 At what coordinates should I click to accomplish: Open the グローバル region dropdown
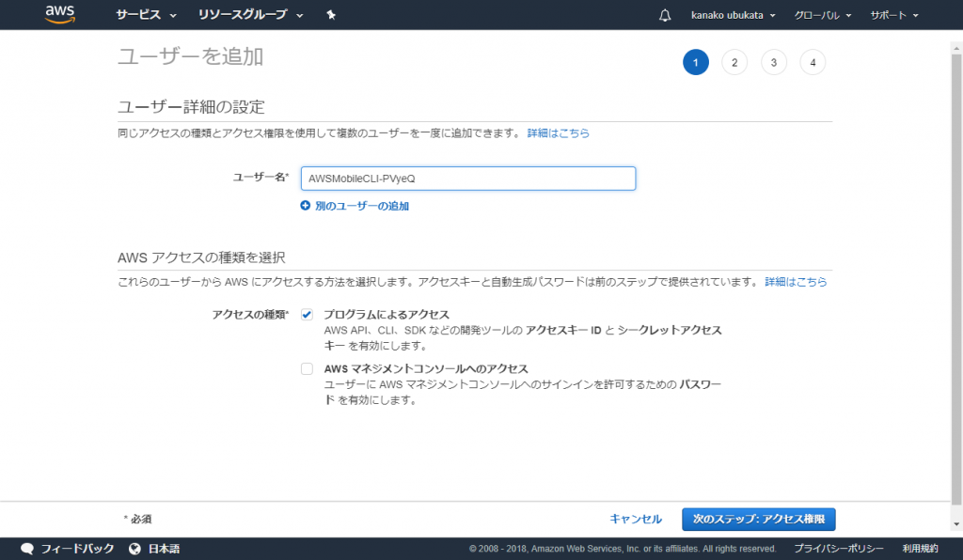click(x=822, y=15)
